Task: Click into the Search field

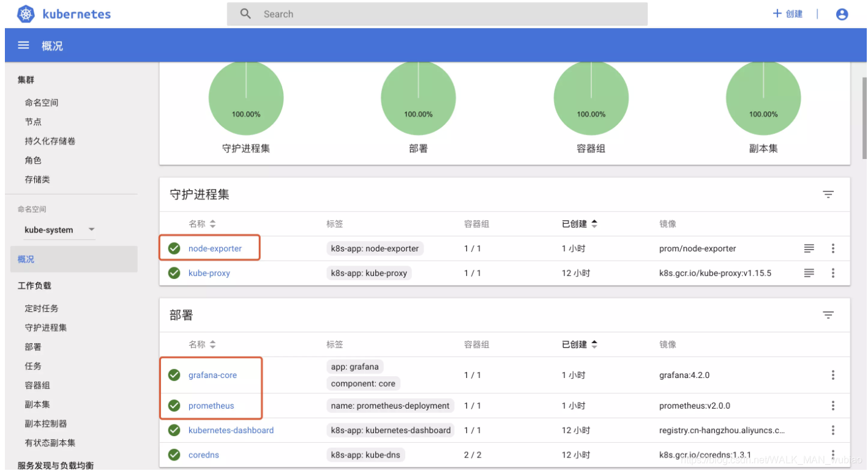Action: [x=437, y=14]
